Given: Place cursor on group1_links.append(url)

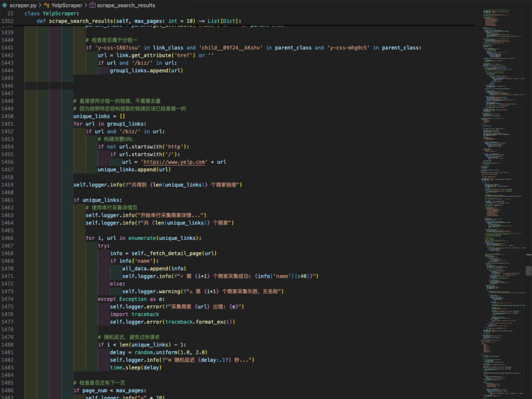Looking at the screenshot, I should pos(146,71).
